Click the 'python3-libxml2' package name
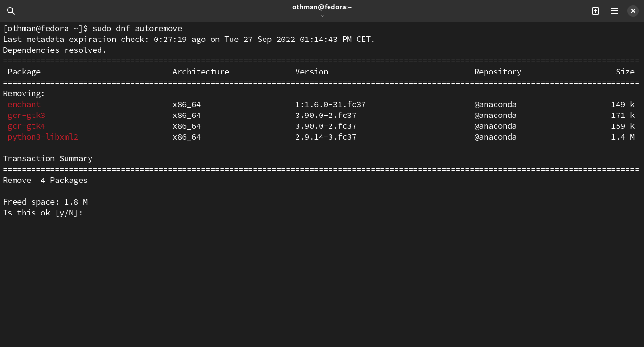644x347 pixels. [x=43, y=137]
